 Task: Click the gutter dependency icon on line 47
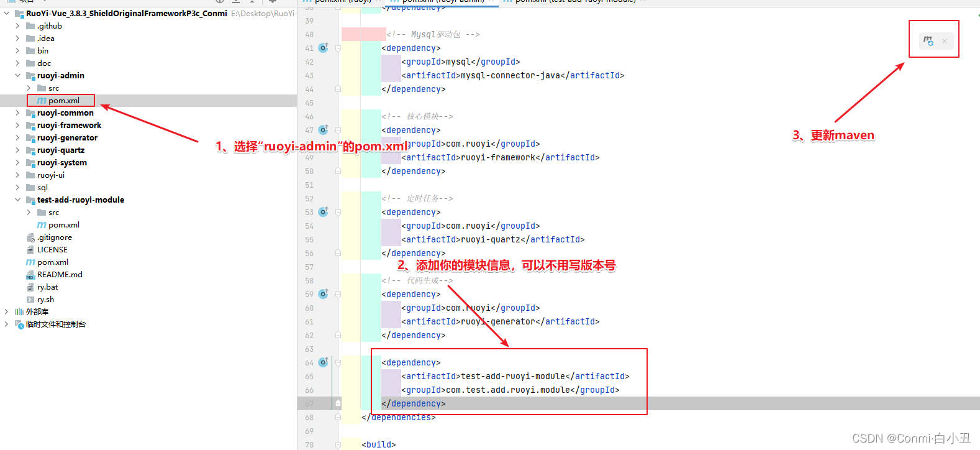(x=323, y=130)
